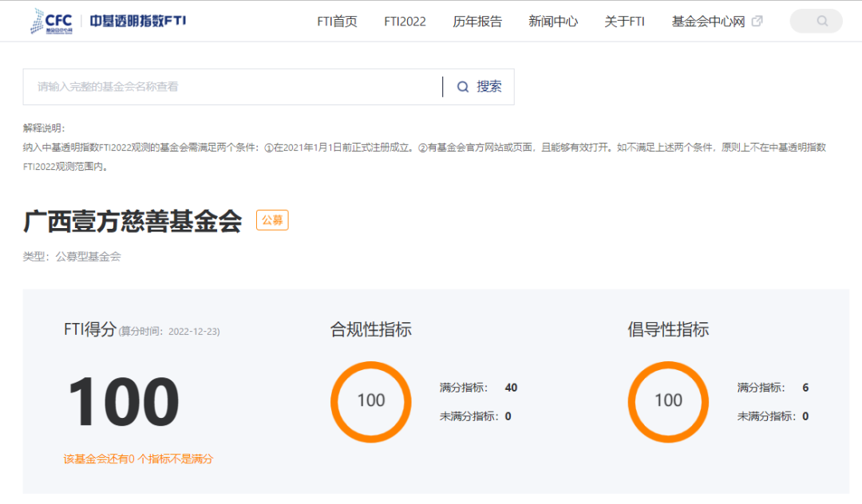Click inside the foundation name search field
Screen dimensions: 862x504
[x=223, y=86]
